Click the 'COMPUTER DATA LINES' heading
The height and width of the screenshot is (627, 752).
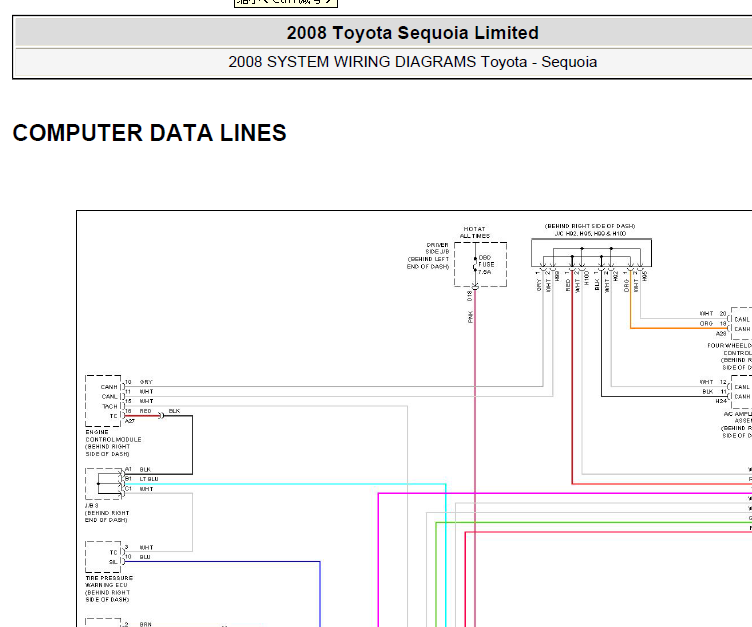click(x=149, y=133)
